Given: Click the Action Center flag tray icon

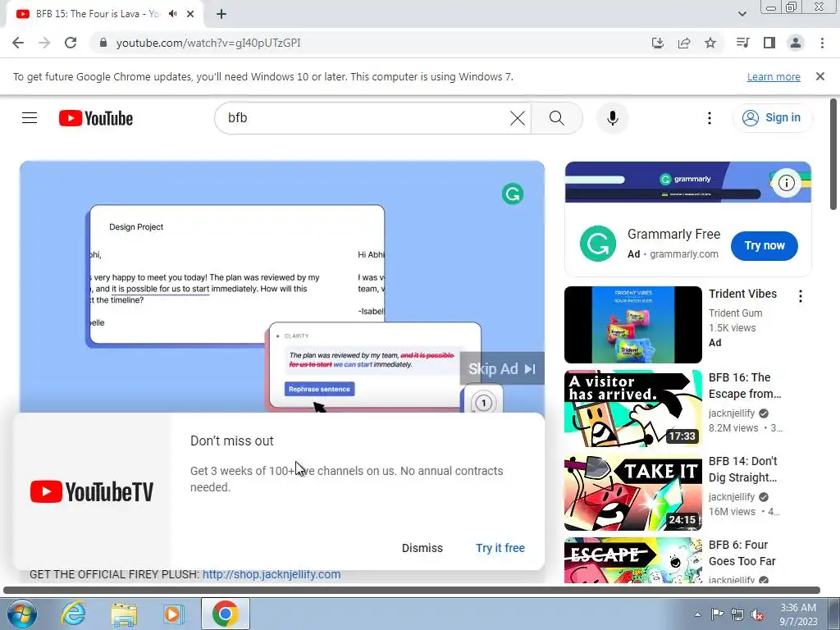Looking at the screenshot, I should tap(717, 614).
